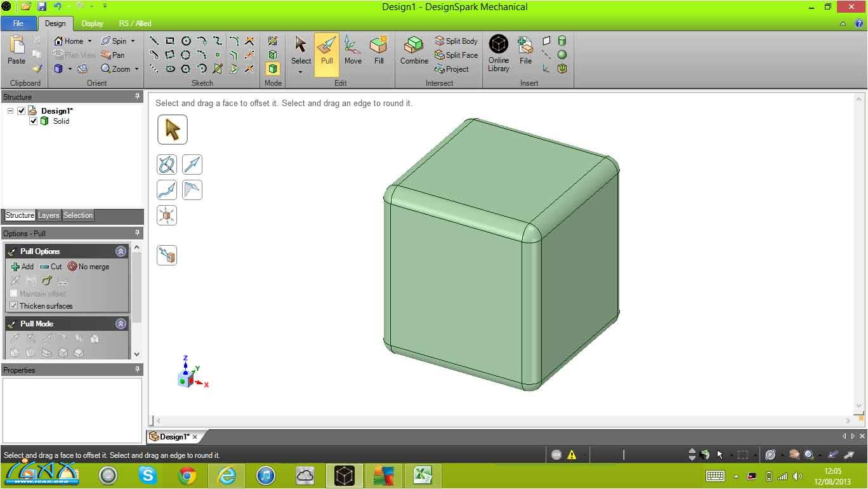
Task: Collapse the Design1 tree node
Action: (x=11, y=111)
